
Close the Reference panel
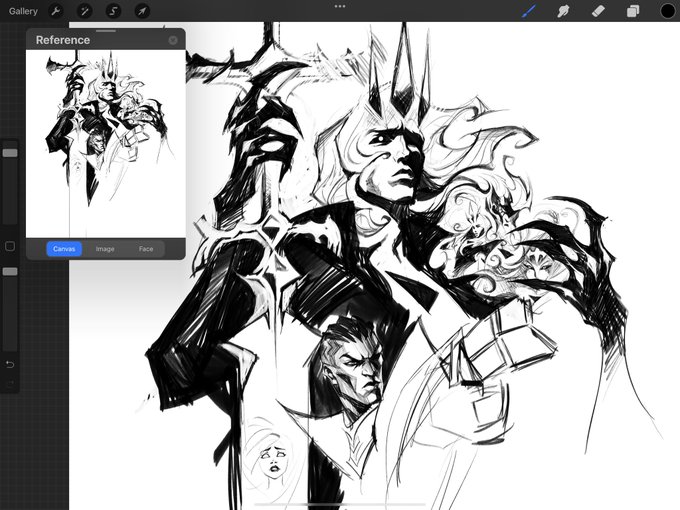(173, 40)
